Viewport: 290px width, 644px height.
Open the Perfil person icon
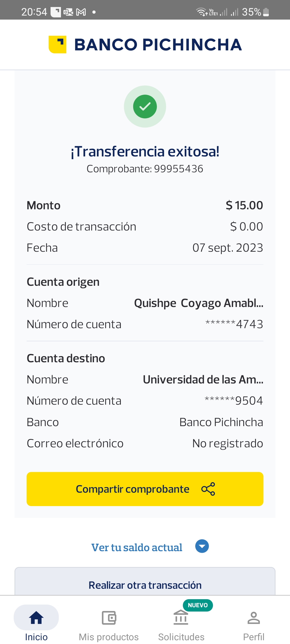click(x=253, y=618)
